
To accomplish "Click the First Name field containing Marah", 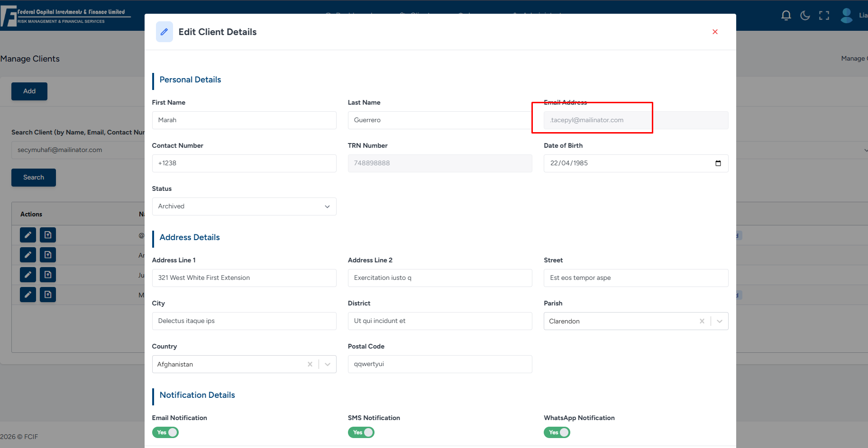I will click(244, 120).
